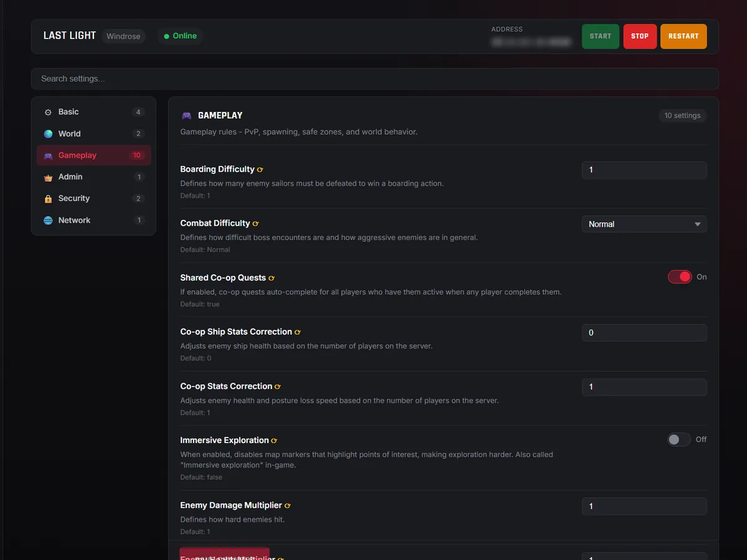Click the 'Default: Normal' text under Combat Difficulty

click(205, 250)
